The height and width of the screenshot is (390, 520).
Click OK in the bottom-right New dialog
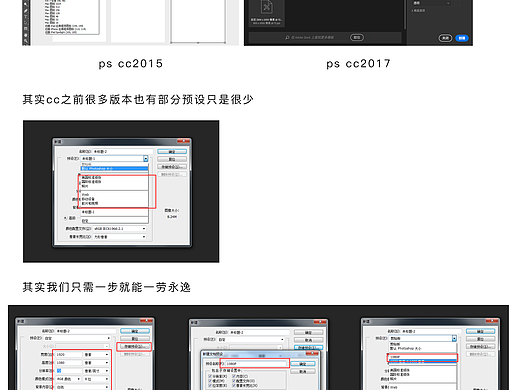click(480, 331)
